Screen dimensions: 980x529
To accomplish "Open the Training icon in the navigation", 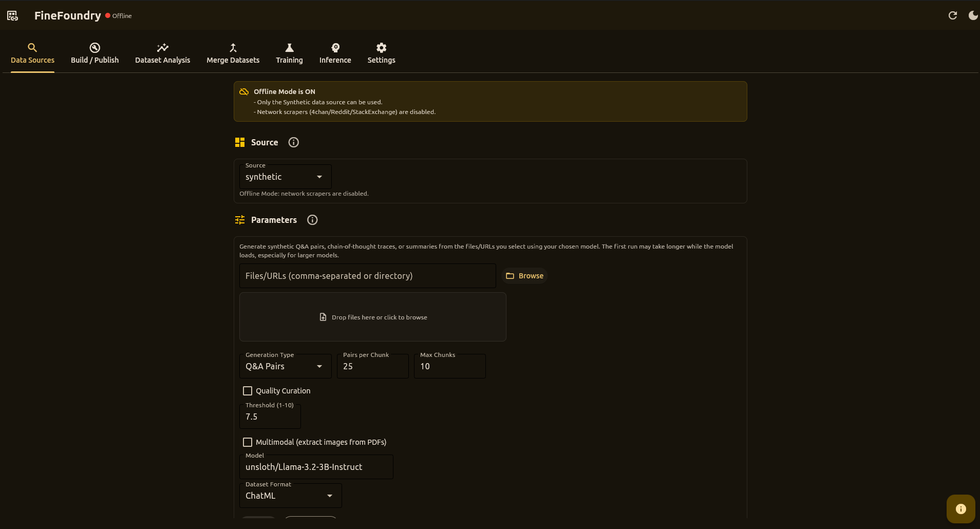I will tap(289, 47).
